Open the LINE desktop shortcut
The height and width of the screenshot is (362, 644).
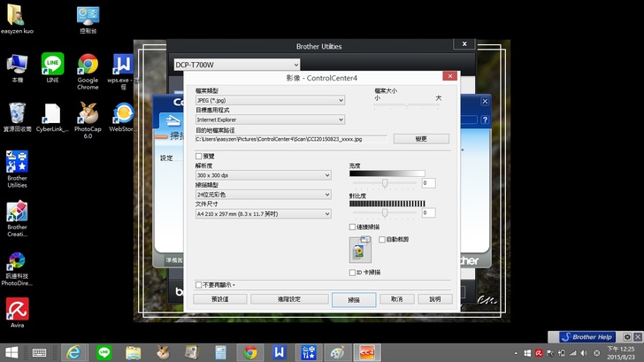click(53, 65)
